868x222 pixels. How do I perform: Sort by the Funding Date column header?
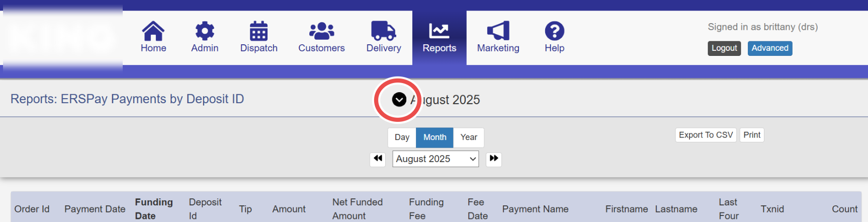(x=154, y=209)
